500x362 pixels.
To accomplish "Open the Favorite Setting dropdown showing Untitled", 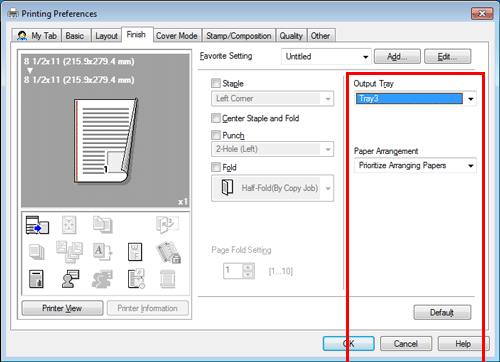I will pyautogui.click(x=326, y=56).
